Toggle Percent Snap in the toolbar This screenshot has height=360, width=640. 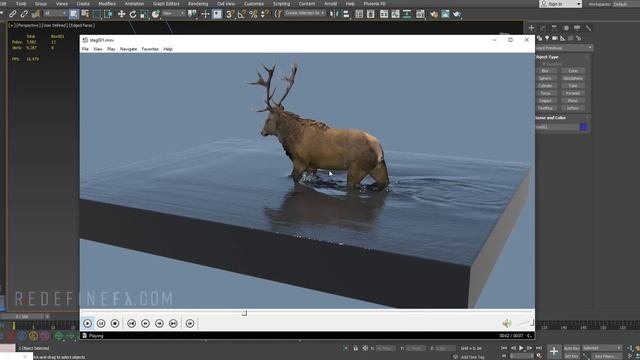(x=253, y=14)
